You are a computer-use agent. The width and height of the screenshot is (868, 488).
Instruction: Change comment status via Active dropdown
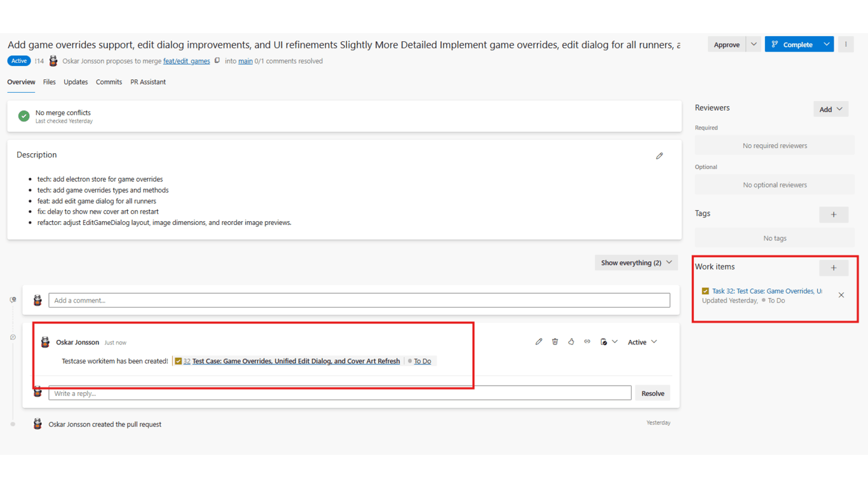coord(642,342)
